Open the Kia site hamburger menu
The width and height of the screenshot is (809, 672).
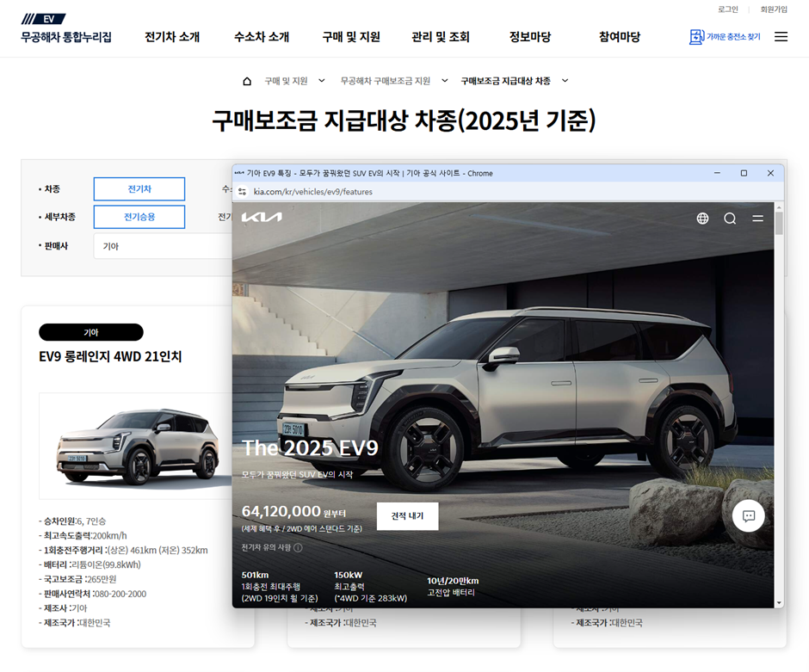757,219
